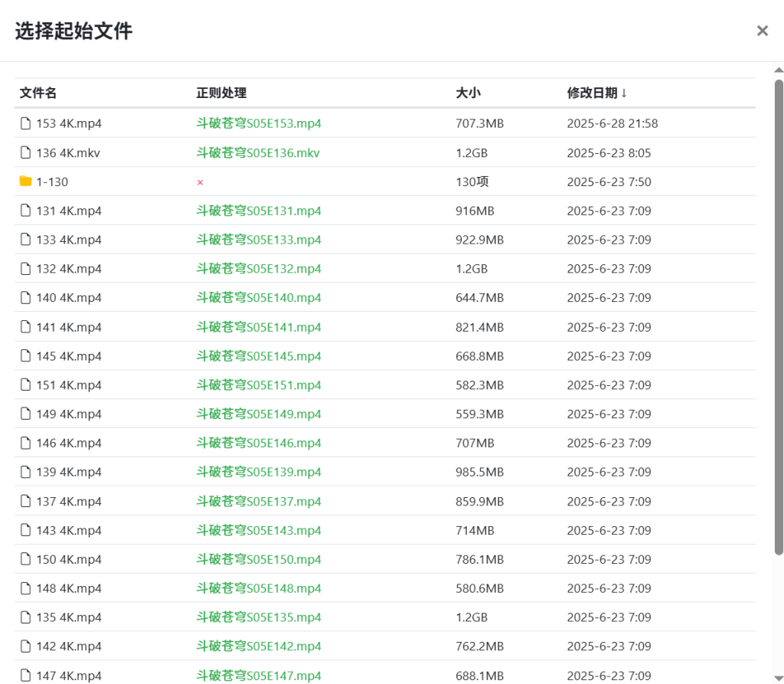Click the file icon for 131 4K.mp4
The width and height of the screenshot is (784, 684).
coord(25,211)
